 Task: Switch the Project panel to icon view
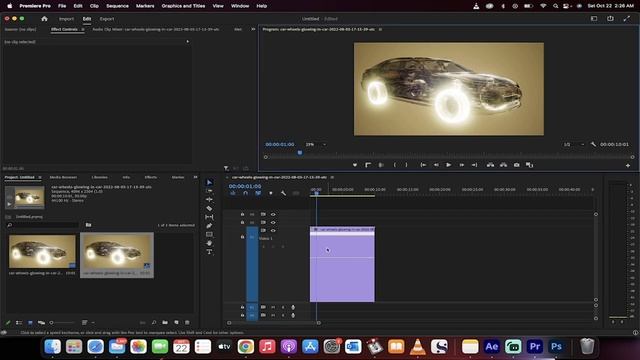click(x=30, y=322)
